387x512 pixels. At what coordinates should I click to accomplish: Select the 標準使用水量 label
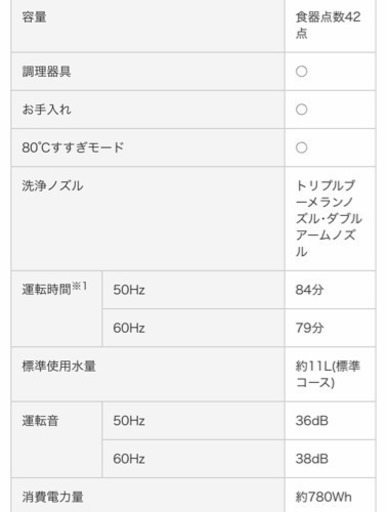pyautogui.click(x=59, y=366)
